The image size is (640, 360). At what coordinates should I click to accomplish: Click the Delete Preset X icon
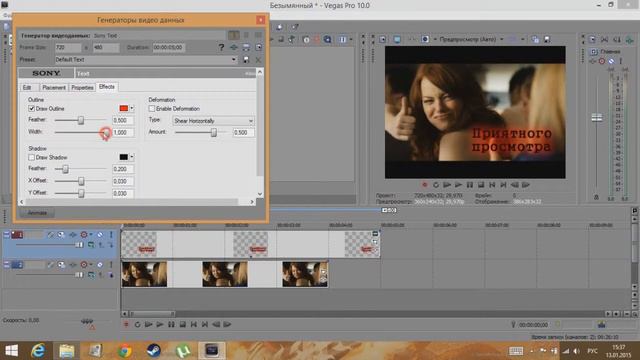[x=258, y=60]
